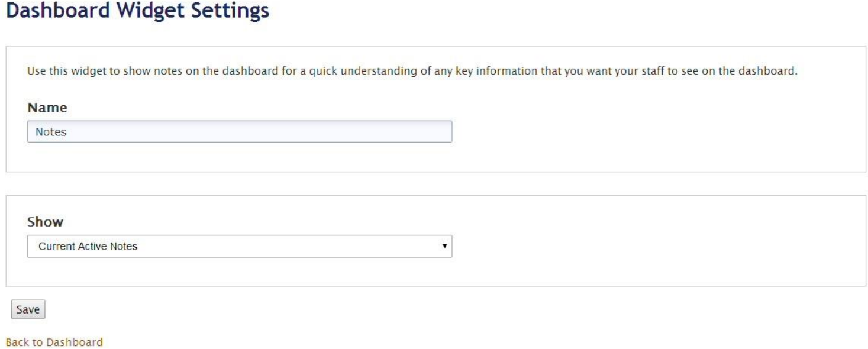868x349 pixels.
Task: Click the Dashboard Widget Settings heading
Action: [137, 11]
